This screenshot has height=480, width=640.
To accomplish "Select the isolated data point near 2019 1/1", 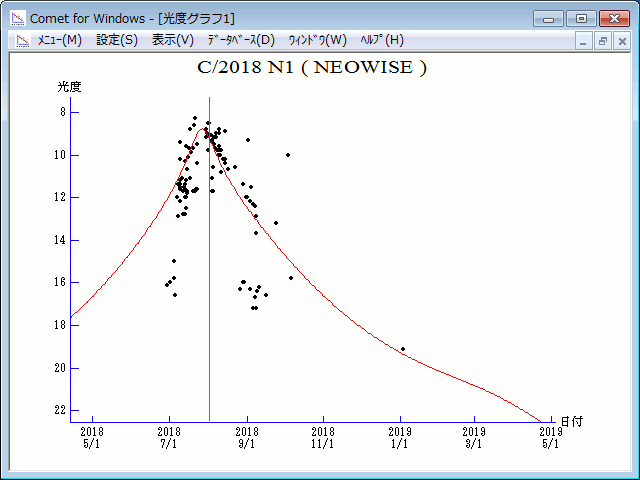I will coord(403,349).
